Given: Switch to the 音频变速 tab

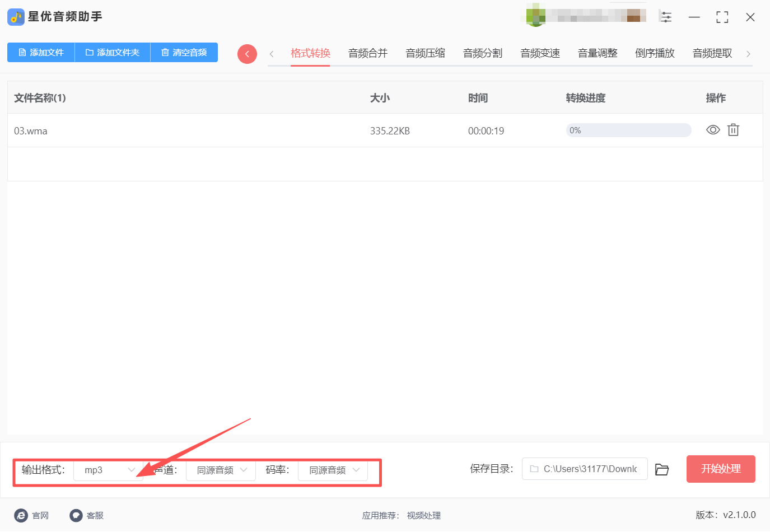Looking at the screenshot, I should 540,53.
